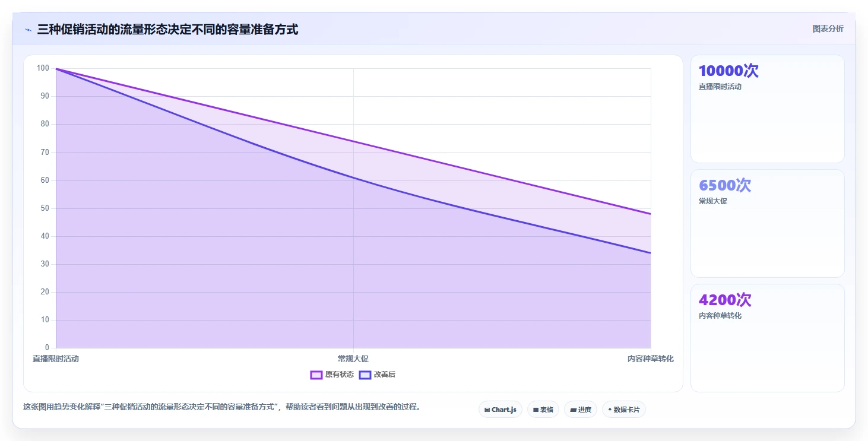Click the 常规大促 x-axis label
The width and height of the screenshot is (868, 441).
[353, 358]
